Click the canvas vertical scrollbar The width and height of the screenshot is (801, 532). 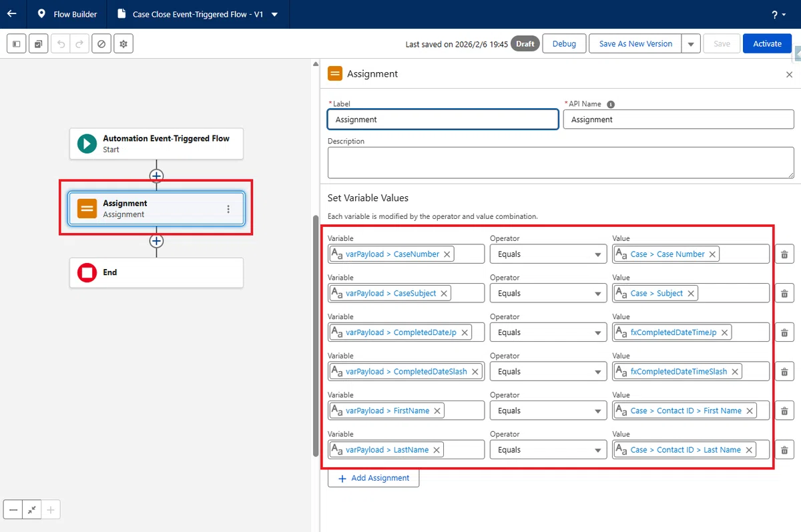tap(316, 336)
